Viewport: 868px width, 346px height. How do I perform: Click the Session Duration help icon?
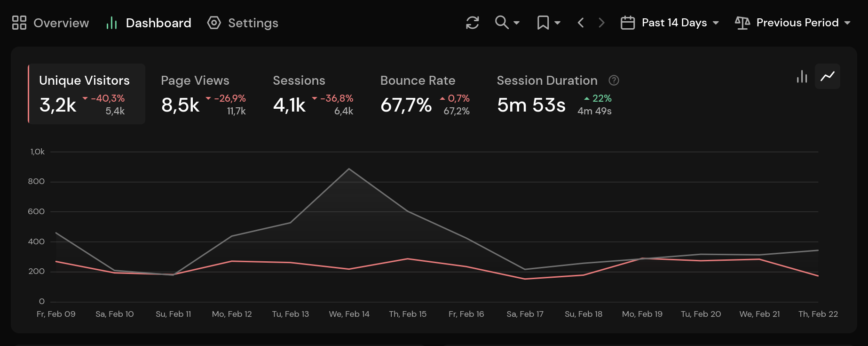614,80
